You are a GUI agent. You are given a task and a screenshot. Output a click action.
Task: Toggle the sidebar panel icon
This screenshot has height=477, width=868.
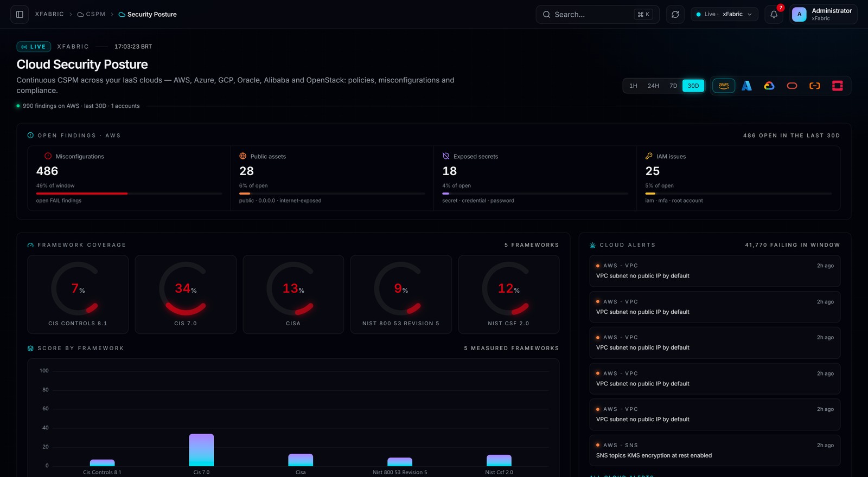(20, 15)
